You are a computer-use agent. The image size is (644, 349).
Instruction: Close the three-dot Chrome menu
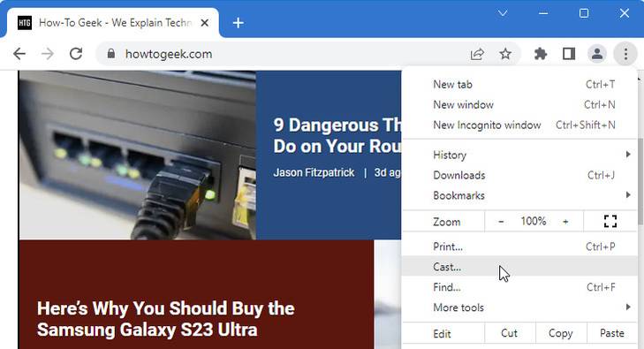(625, 54)
